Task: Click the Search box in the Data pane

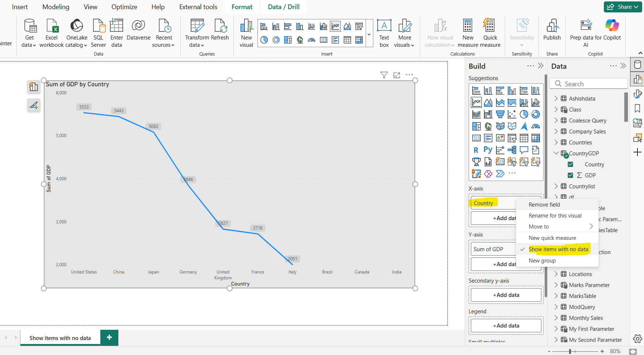Action: 588,83
